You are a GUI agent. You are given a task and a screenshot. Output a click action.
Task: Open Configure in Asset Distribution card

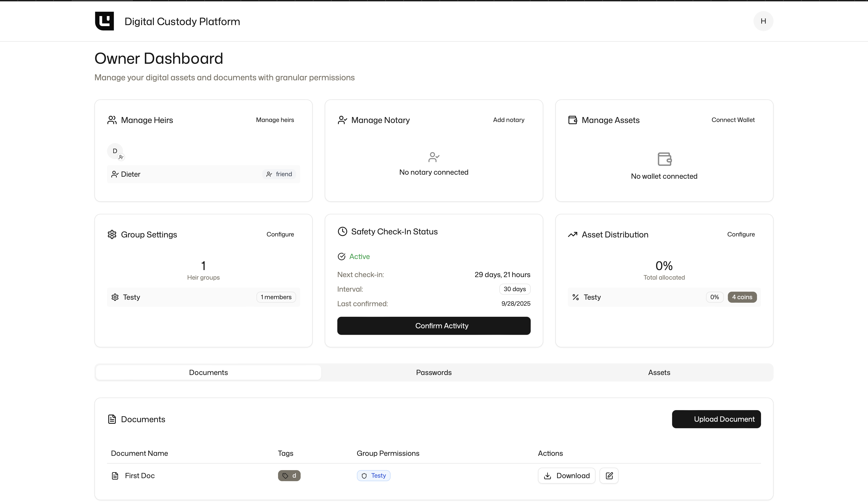pos(741,234)
